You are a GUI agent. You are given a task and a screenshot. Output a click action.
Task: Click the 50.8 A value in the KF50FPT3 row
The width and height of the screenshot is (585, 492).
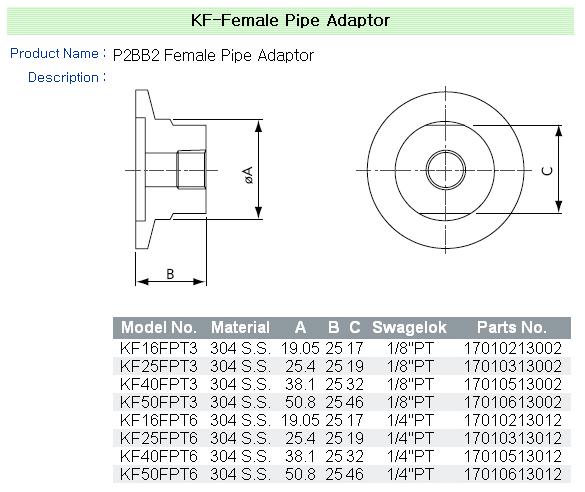tap(300, 402)
